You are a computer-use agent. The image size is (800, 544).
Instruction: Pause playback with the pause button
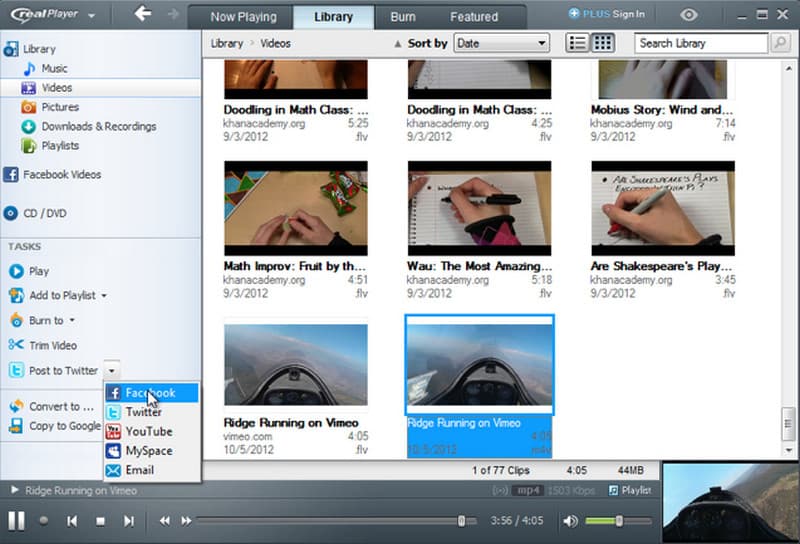[x=16, y=520]
